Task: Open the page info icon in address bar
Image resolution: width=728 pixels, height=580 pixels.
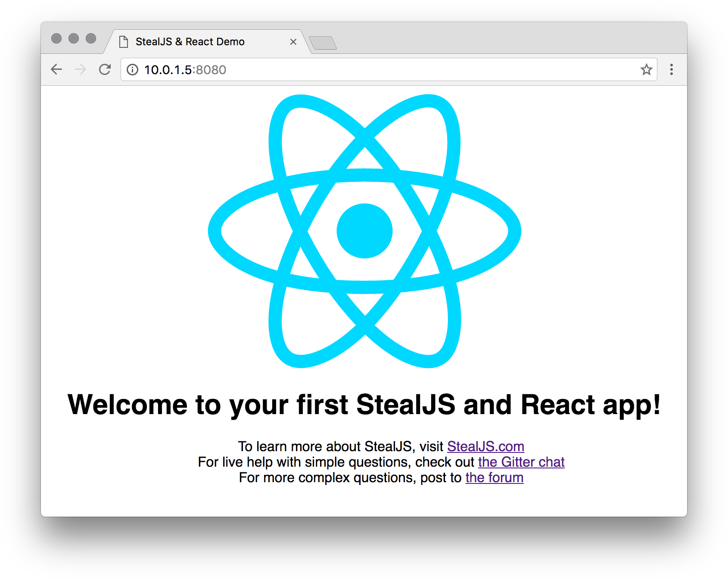Action: click(132, 69)
